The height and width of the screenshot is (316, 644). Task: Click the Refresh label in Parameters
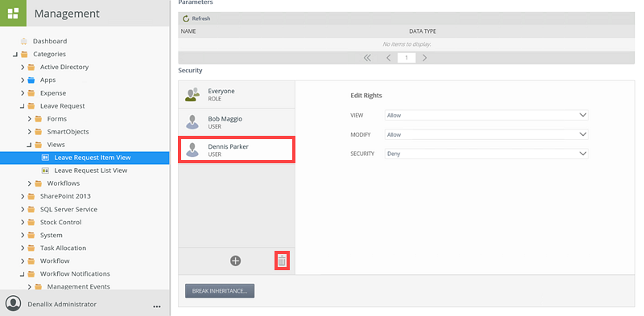coord(201,18)
